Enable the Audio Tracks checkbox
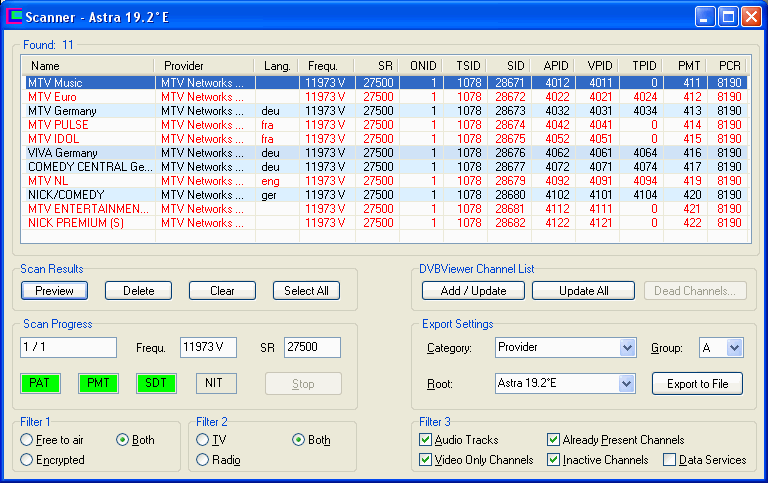This screenshot has height=483, width=768. click(x=426, y=440)
